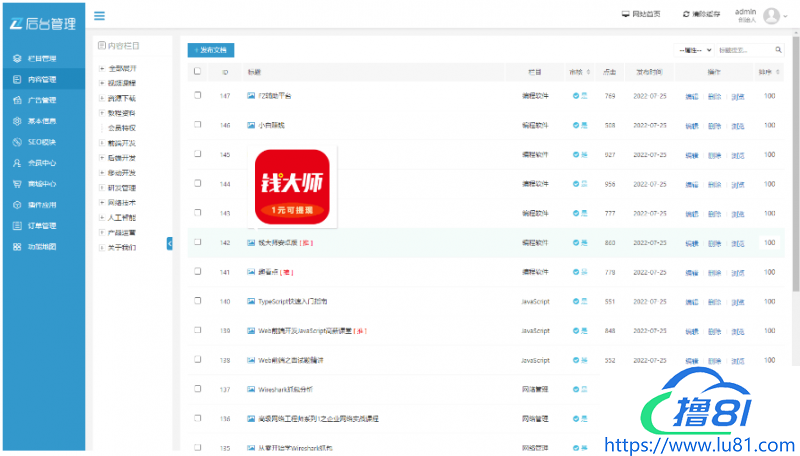Tick the checkbox for article ID 147
Screen dimensions: 800x456
click(197, 95)
